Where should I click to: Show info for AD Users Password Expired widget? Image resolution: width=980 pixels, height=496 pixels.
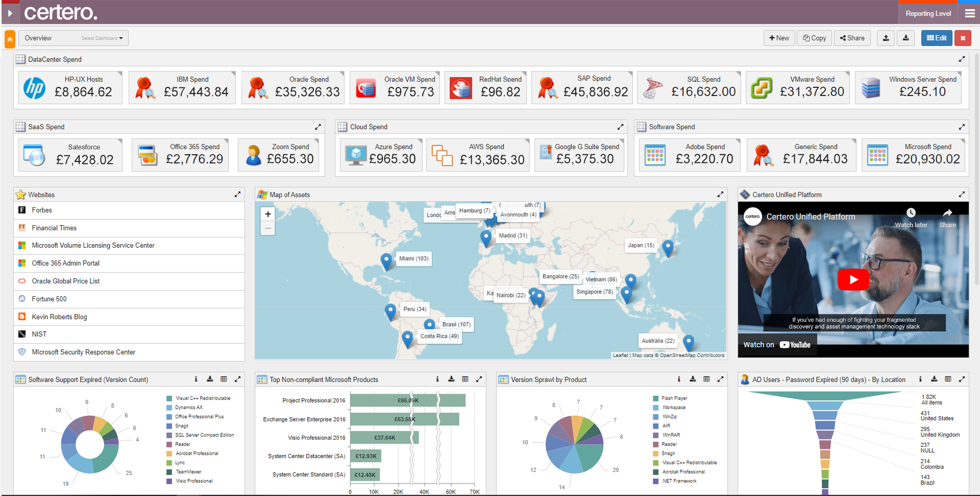click(920, 379)
